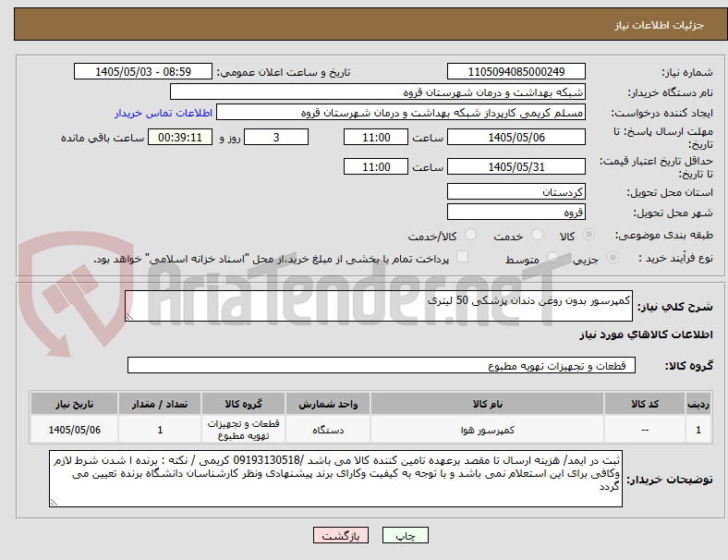Click the request creator field مسلم کریمی
Viewport: 728px width, 560px height.
click(x=401, y=113)
